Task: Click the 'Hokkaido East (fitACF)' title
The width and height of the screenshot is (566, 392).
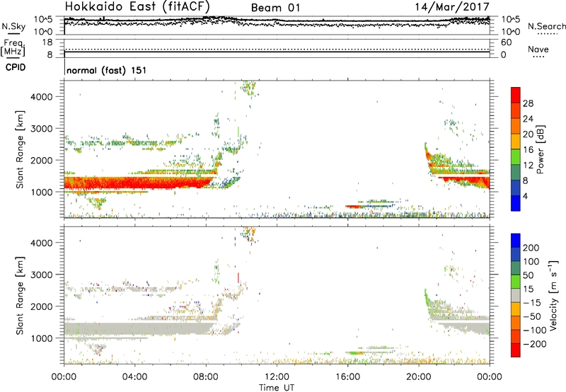Action: click(x=137, y=6)
